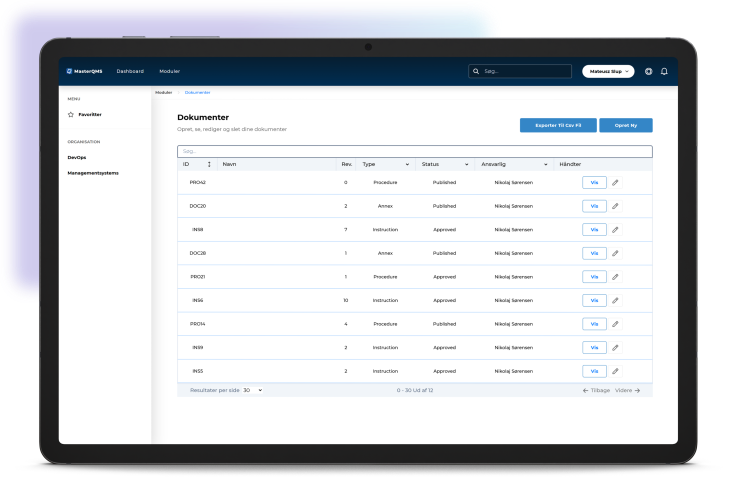Open the Mateusz user dropdown
The height and width of the screenshot is (478, 732).
click(x=608, y=71)
